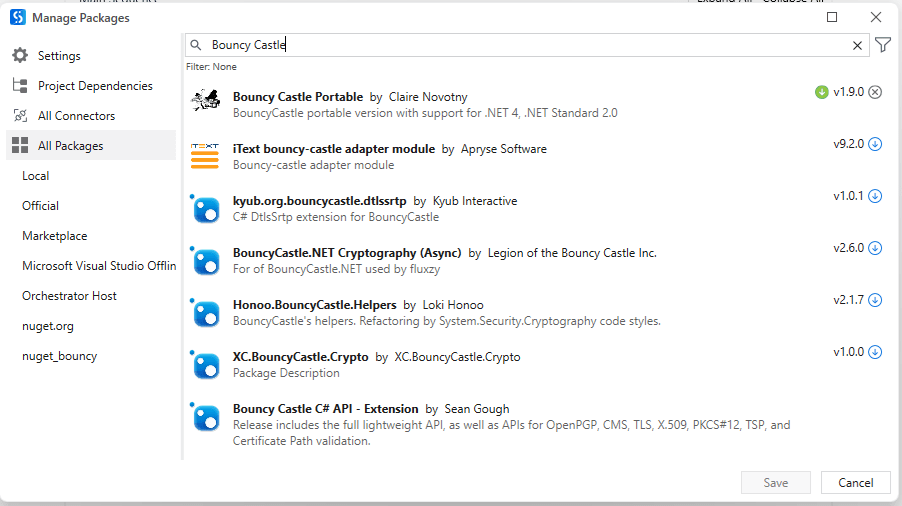Select the nuget.org source
The image size is (902, 506).
[x=48, y=326]
